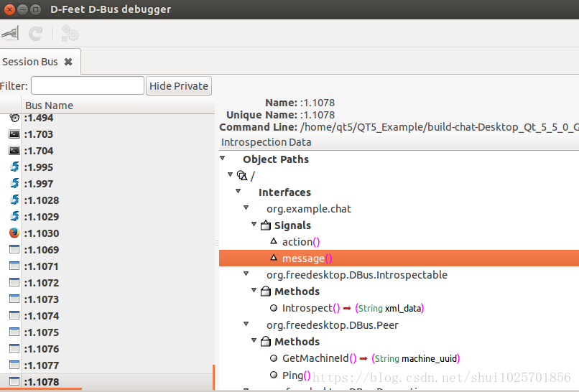This screenshot has width=579, height=392.
Task: Click the window icon of :1.1071
Action: pos(14,266)
